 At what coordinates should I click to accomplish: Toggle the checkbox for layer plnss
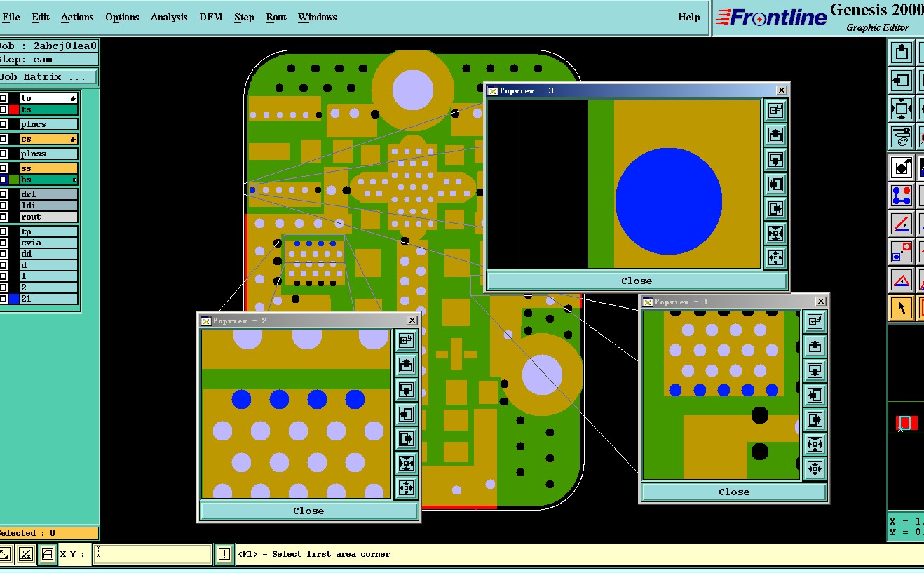point(4,154)
